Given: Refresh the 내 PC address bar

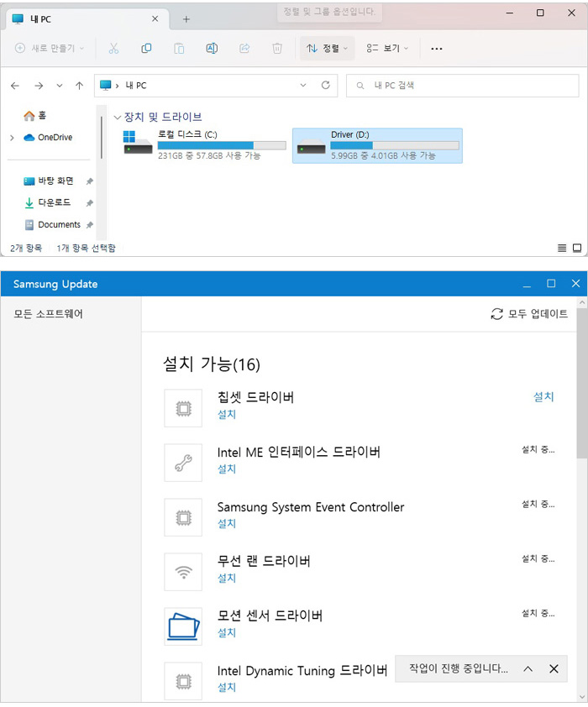Looking at the screenshot, I should [x=326, y=85].
